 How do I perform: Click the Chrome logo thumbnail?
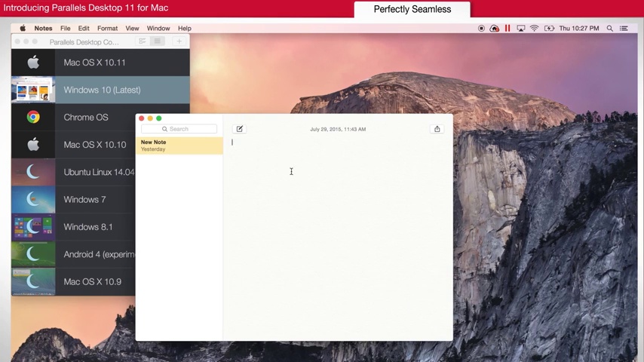pyautogui.click(x=33, y=117)
